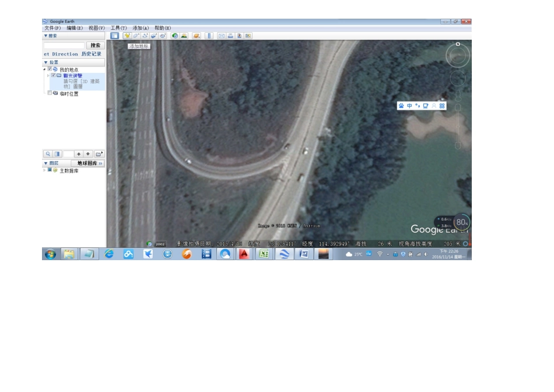Image resolution: width=554 pixels, height=392 pixels.
Task: Click the Print toolbar icon
Action: [230, 36]
